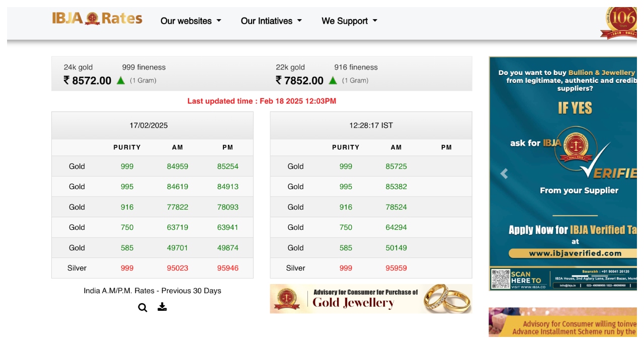
Task: Click the QR code in the banner
Action: [500, 279]
